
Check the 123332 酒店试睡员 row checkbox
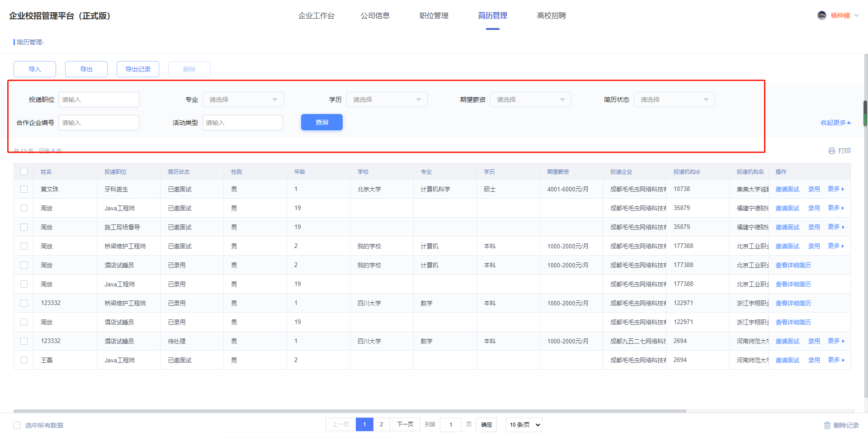pos(24,341)
